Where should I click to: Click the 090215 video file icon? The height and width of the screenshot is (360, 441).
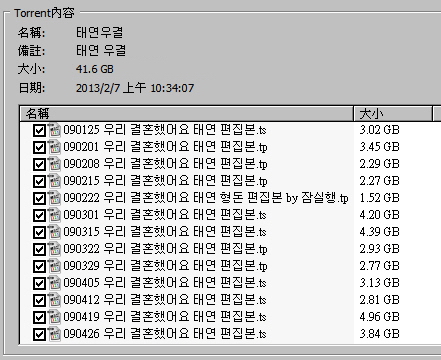pos(54,181)
